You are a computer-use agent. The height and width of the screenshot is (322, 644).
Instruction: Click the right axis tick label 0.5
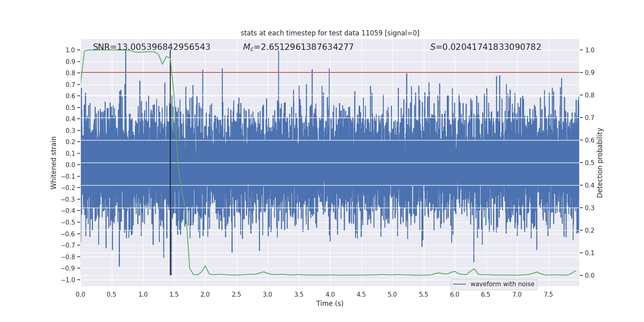point(590,163)
